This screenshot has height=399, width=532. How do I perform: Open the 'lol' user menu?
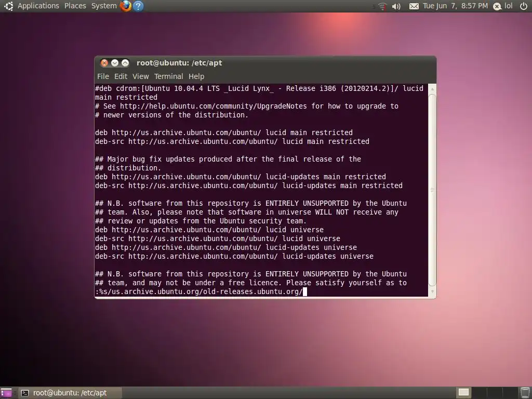pyautogui.click(x=508, y=6)
